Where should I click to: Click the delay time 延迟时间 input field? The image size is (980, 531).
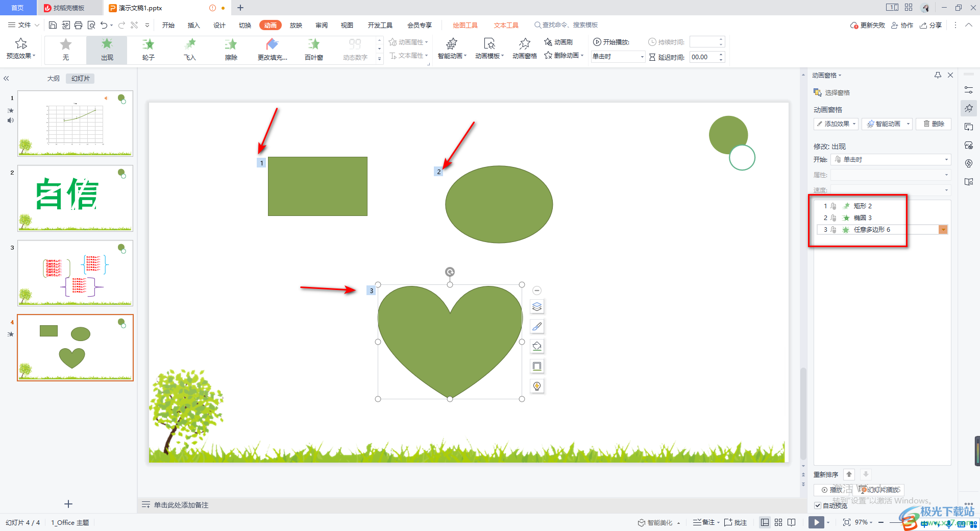(703, 57)
